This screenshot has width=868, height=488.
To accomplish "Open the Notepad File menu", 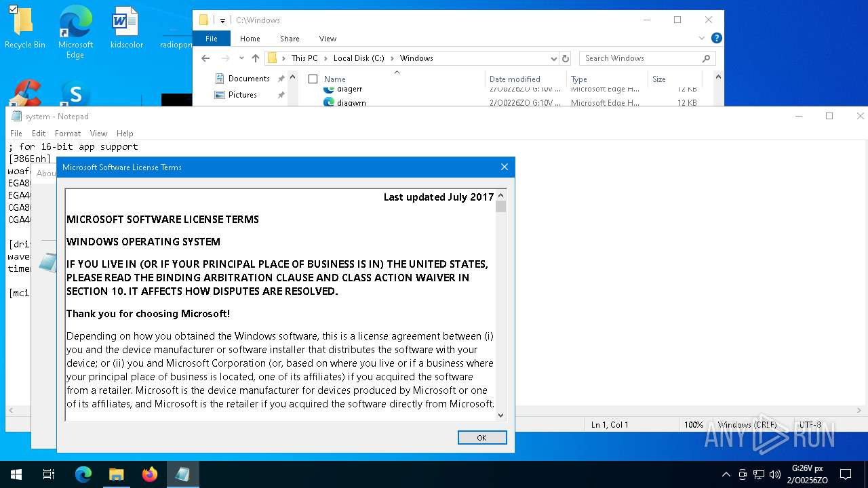I will point(16,134).
